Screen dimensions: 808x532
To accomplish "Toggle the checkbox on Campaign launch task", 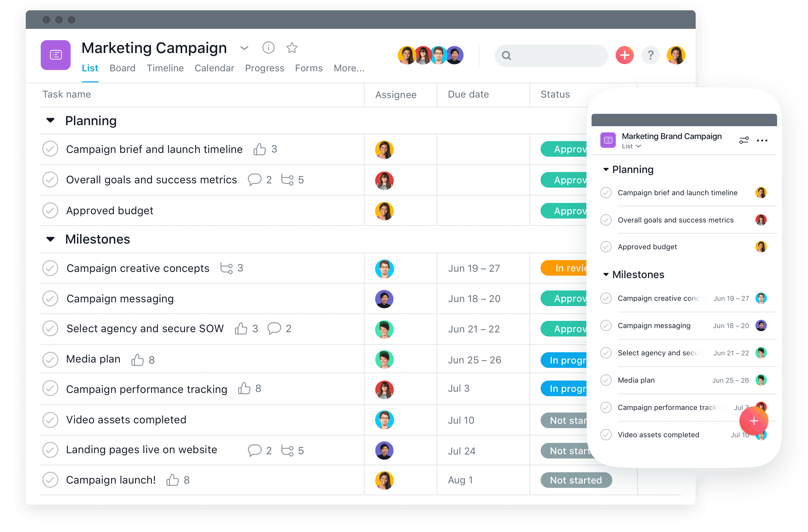I will 50,480.
